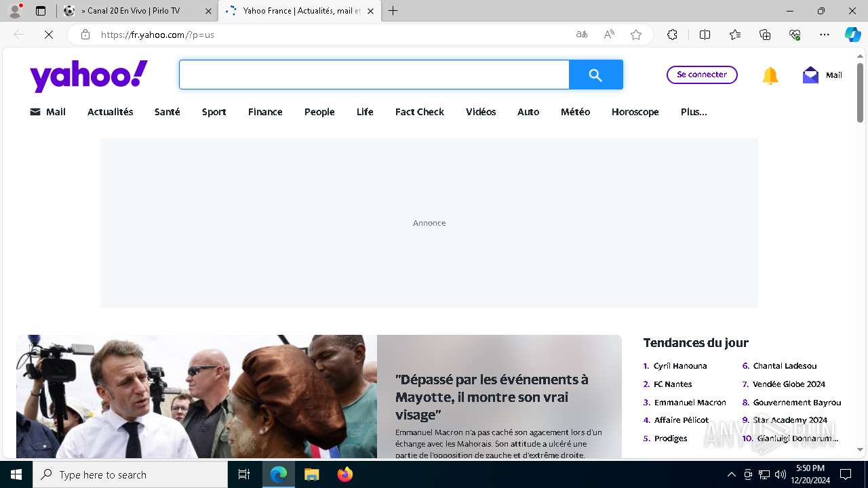Open the Windows Start menu
Viewport: 868px width, 488px height.
(x=16, y=474)
